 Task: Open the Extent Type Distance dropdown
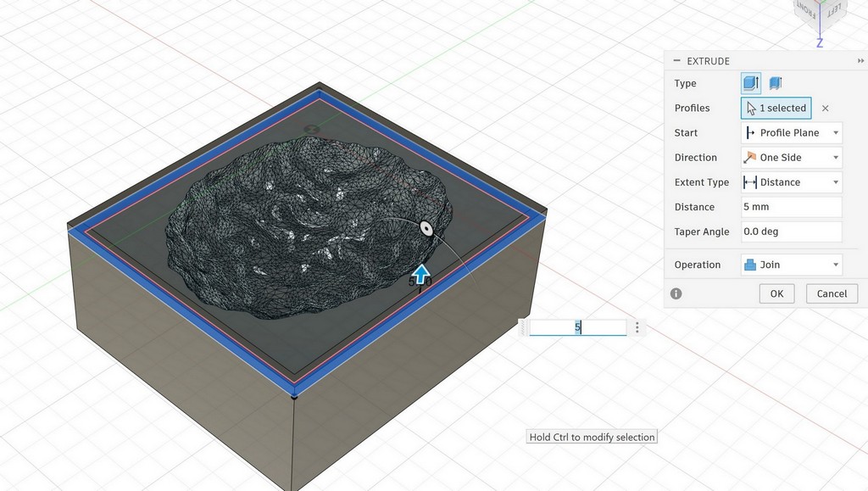pos(792,182)
